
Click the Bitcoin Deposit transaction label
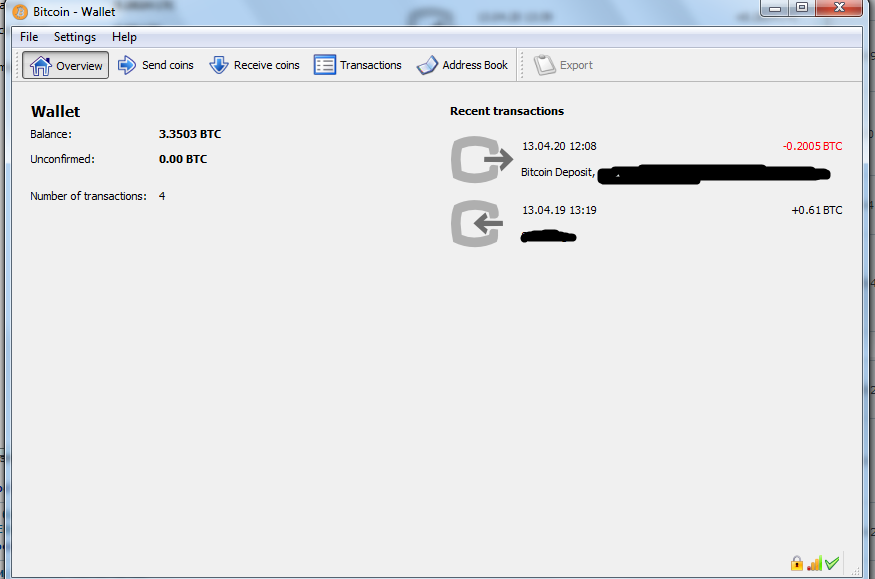558,173
